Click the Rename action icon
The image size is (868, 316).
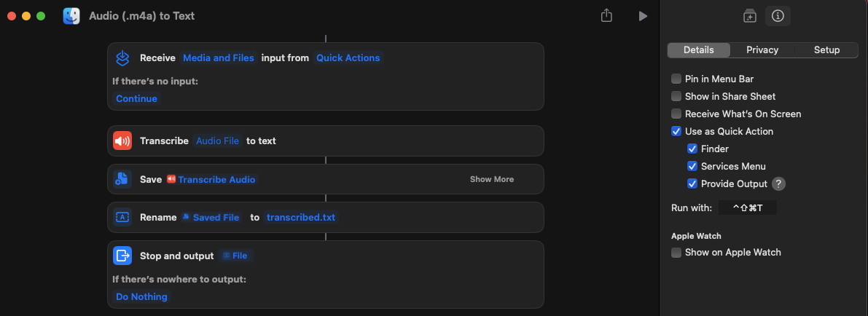(122, 217)
